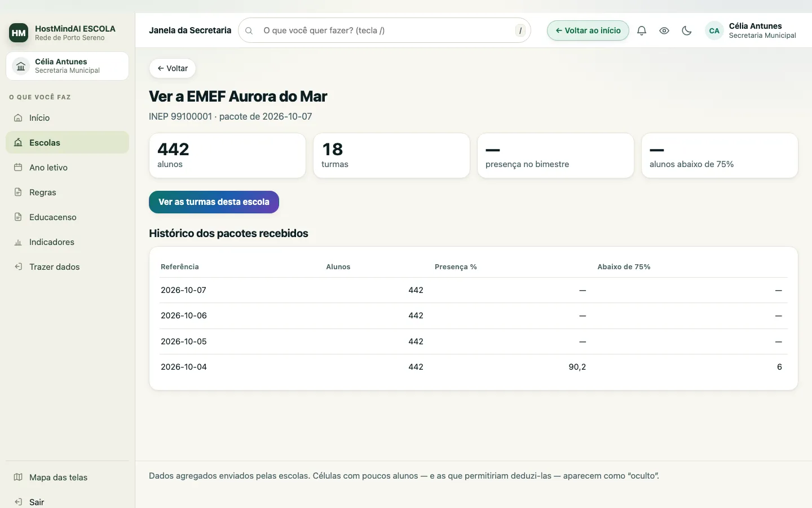Click the search magnifier icon
Screen dimensions: 812x508
(249, 30)
